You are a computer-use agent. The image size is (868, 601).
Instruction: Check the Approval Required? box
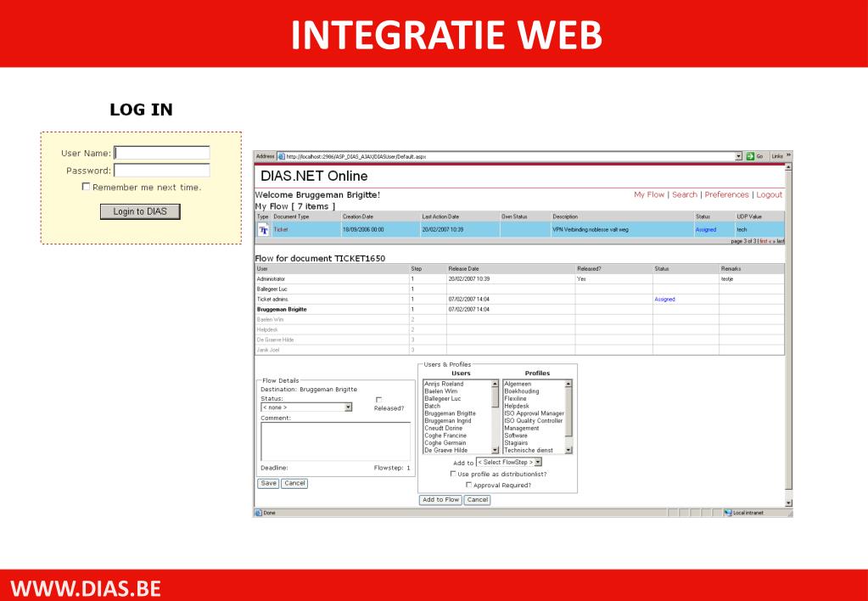pyautogui.click(x=469, y=485)
